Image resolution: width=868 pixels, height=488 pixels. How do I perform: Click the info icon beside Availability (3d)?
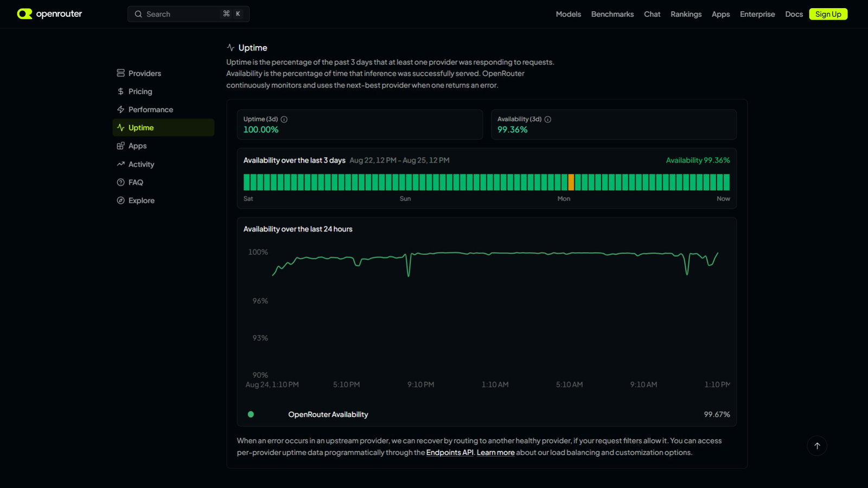pyautogui.click(x=547, y=119)
